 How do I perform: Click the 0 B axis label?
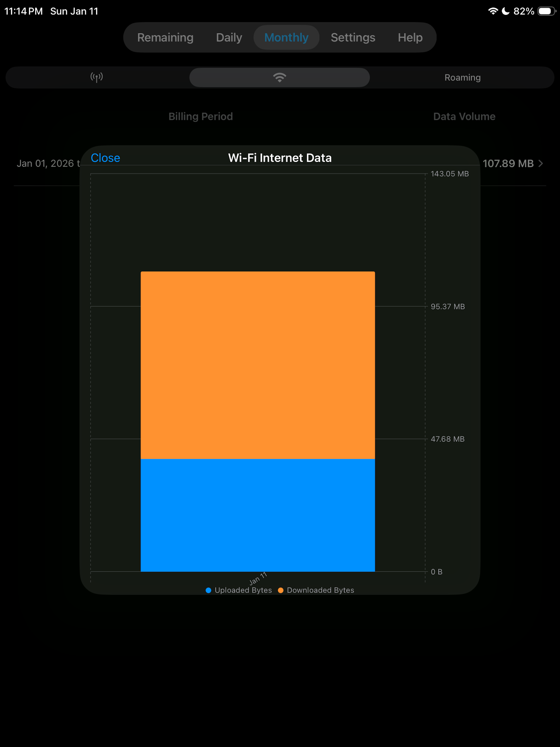(437, 571)
